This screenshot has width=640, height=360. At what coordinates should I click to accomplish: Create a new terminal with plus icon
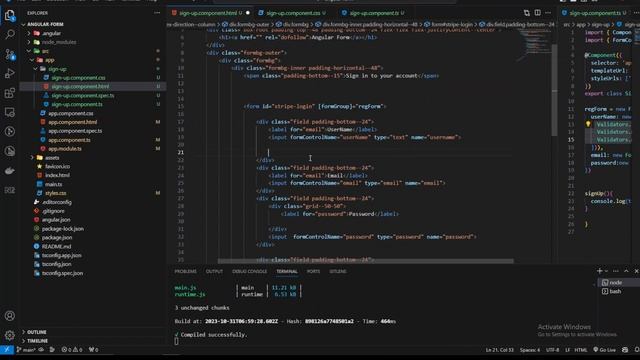(x=599, y=271)
